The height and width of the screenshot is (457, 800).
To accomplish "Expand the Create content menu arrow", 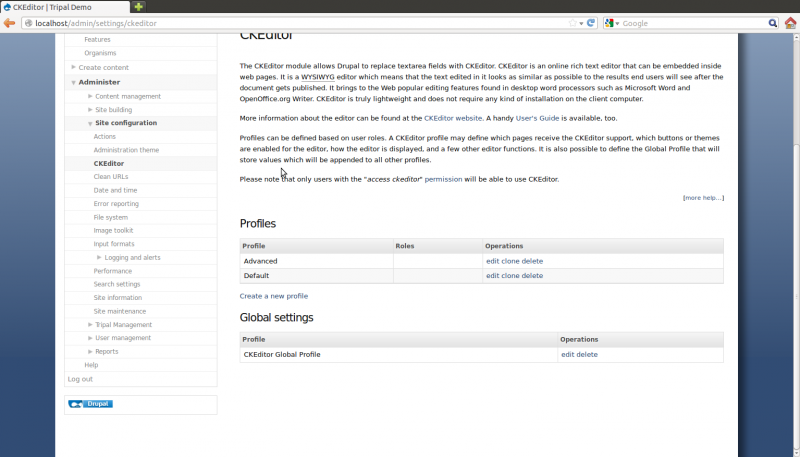I will pos(73,67).
